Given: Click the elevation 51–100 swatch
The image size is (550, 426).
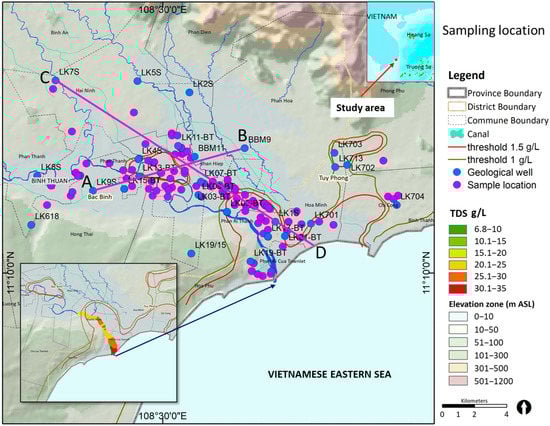Looking at the screenshot, I should coord(458,342).
